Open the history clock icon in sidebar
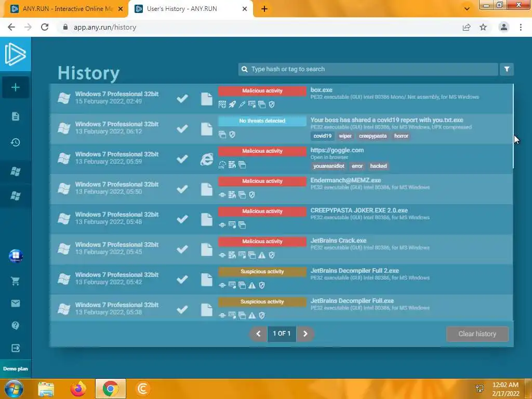Image resolution: width=532 pixels, height=399 pixels. (15, 142)
